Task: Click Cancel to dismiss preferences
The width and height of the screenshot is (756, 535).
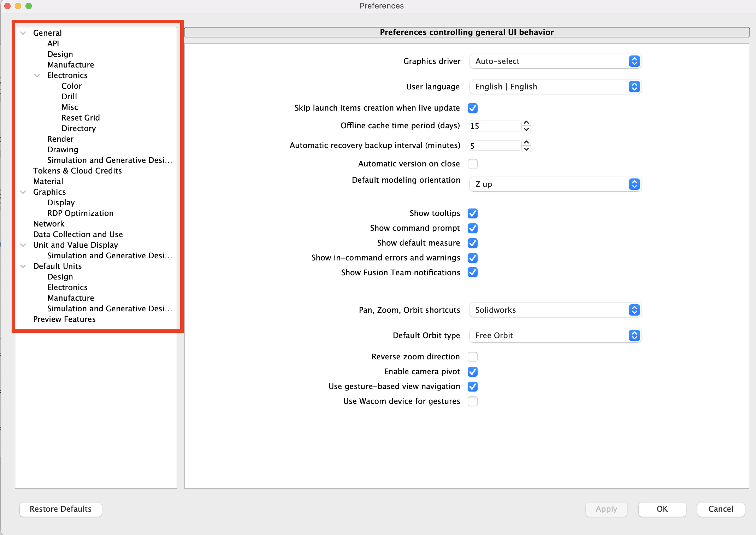Action: [720, 509]
